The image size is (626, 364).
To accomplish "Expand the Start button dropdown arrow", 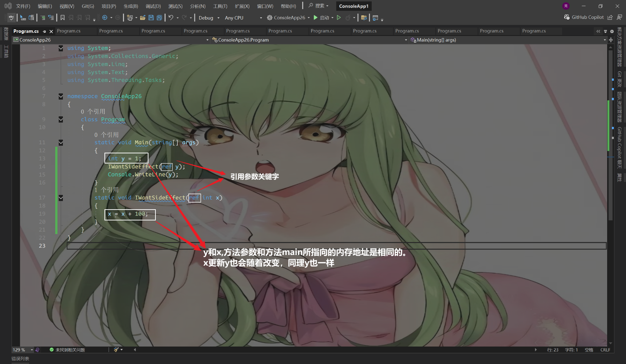I will pos(332,17).
